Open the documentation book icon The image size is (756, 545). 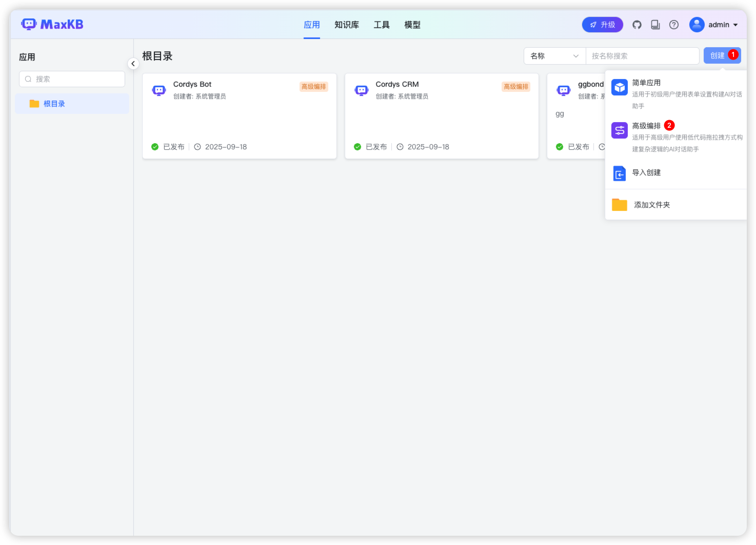pyautogui.click(x=655, y=25)
